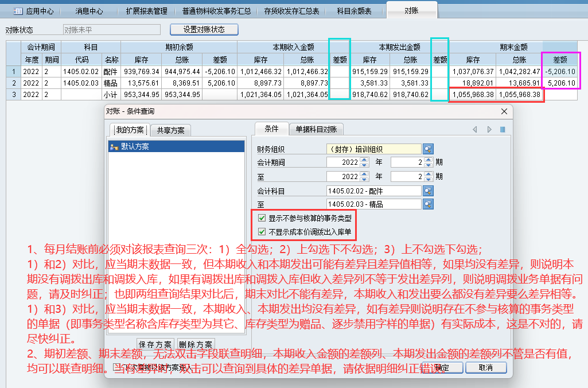
Task: Click the 财务组织 lookup search icon
Action: coord(428,149)
